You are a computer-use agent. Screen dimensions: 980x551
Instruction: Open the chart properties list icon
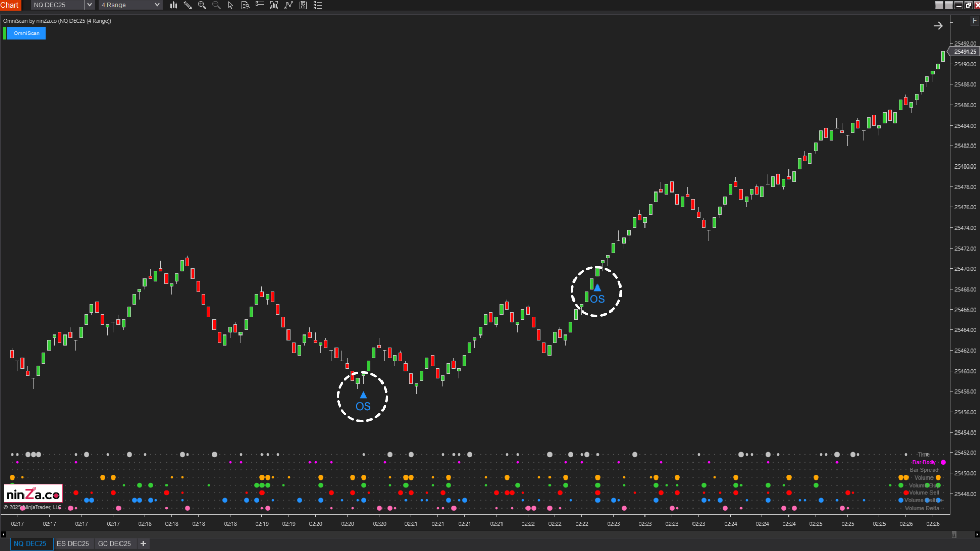tap(318, 5)
